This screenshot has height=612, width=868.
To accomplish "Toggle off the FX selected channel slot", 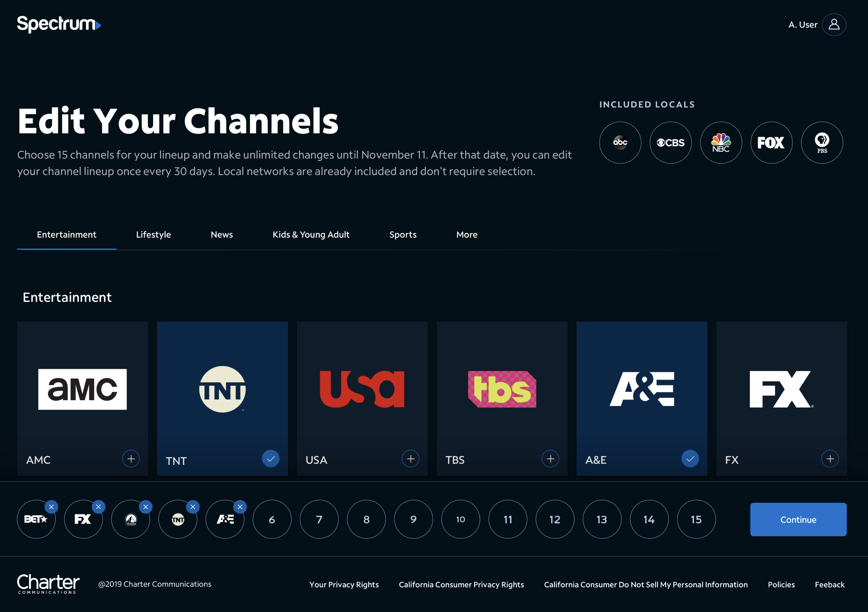I will tap(98, 506).
